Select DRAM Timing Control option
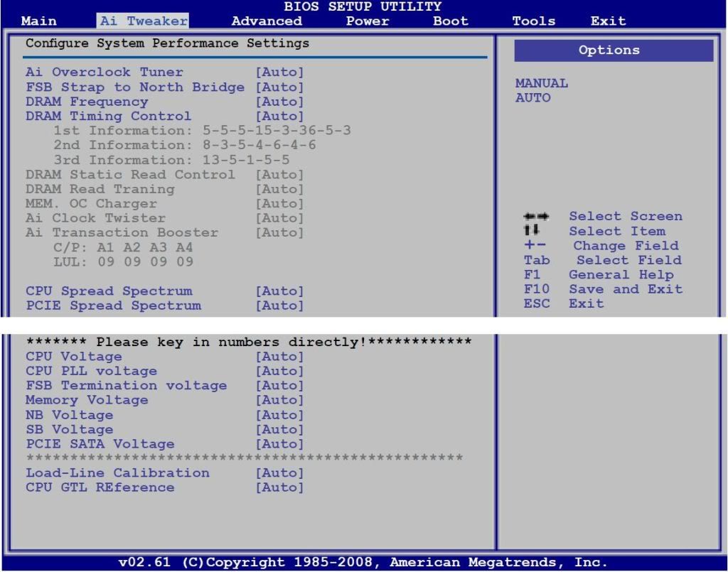Image resolution: width=728 pixels, height=572 pixels. pyautogui.click(x=108, y=117)
